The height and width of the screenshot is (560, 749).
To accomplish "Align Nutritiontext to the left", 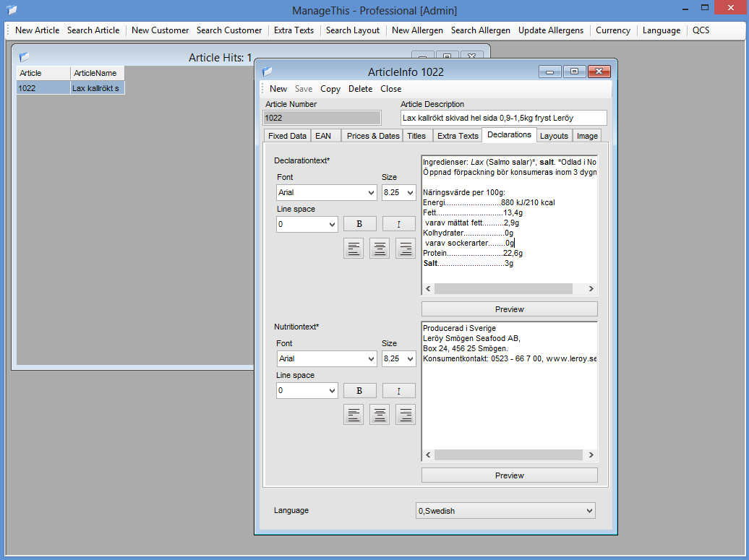I will pos(354,415).
